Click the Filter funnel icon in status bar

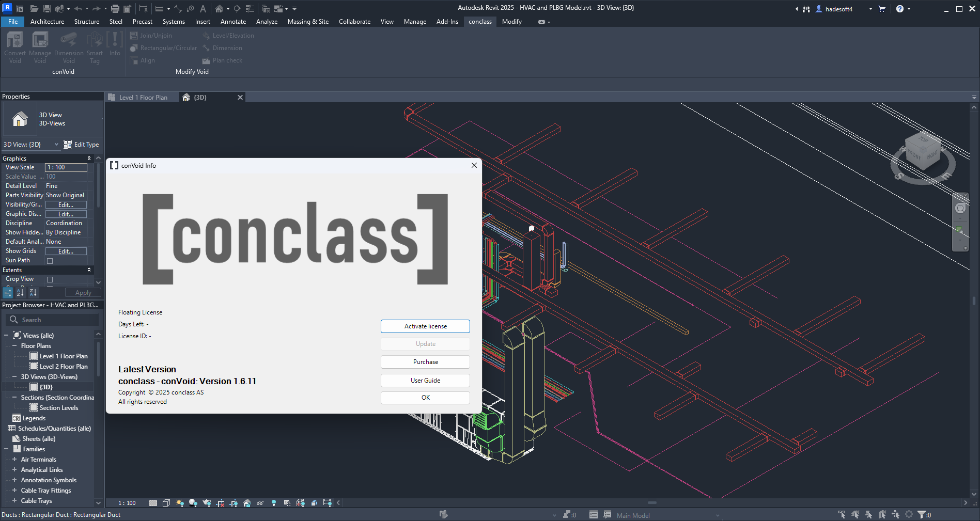click(x=921, y=514)
